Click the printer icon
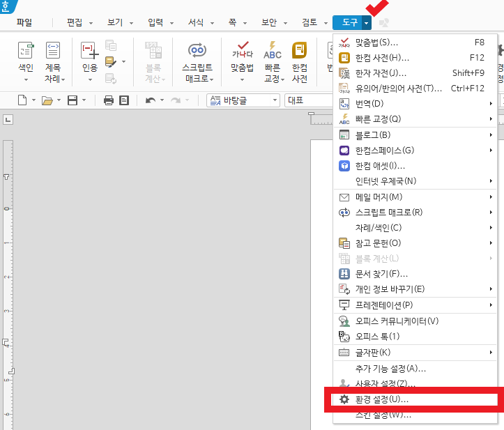Viewport: 504px width, 430px height. coord(109,100)
